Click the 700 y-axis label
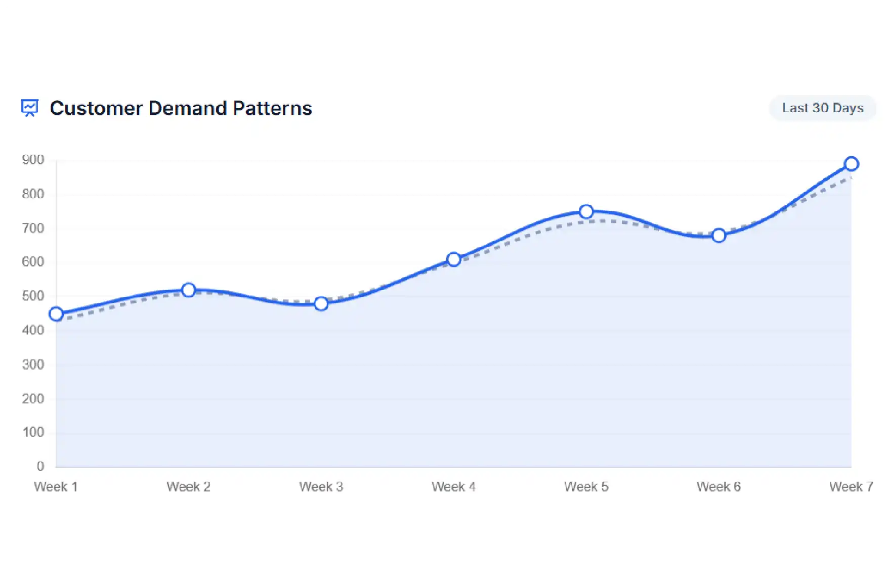The width and height of the screenshot is (890, 588). pos(33,228)
